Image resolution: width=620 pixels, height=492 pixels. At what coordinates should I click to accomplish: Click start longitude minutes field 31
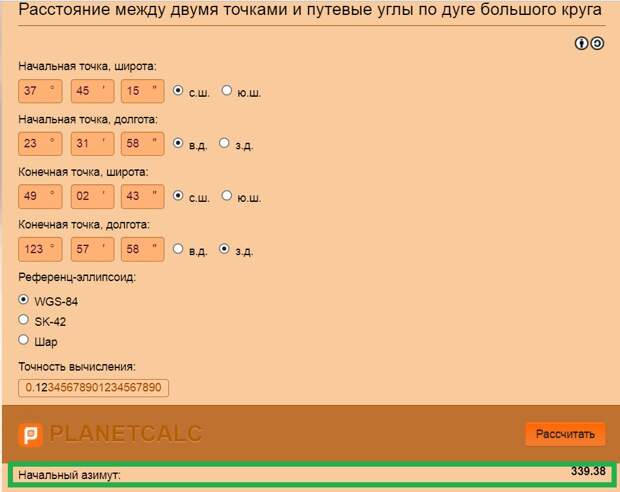point(93,144)
